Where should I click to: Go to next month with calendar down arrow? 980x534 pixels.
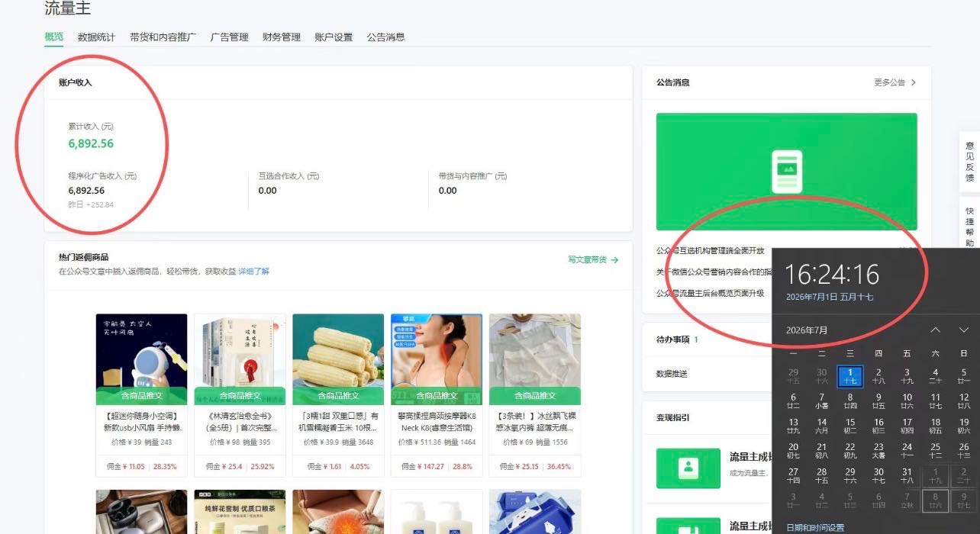[963, 330]
